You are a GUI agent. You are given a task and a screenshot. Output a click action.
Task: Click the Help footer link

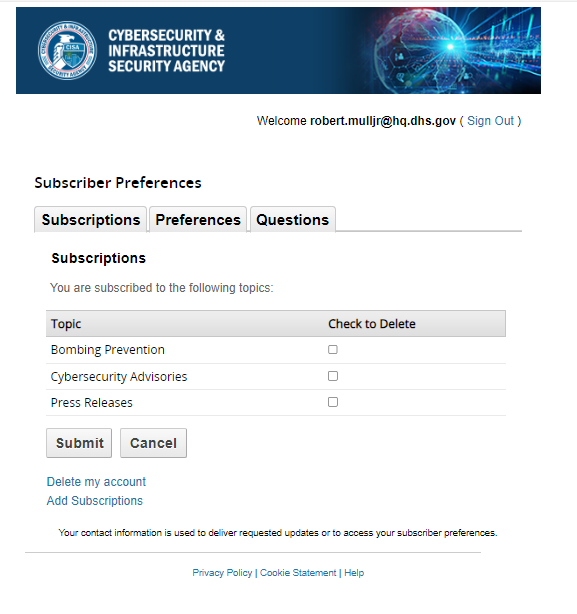354,573
